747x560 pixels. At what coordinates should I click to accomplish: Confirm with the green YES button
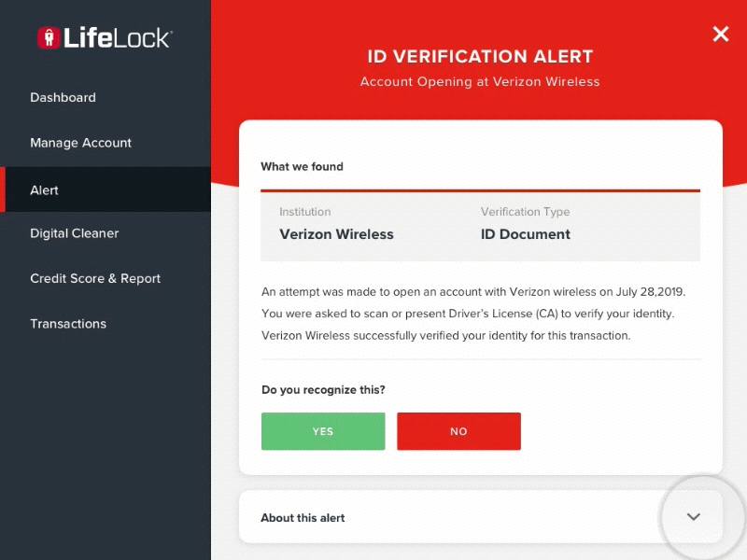(x=323, y=431)
